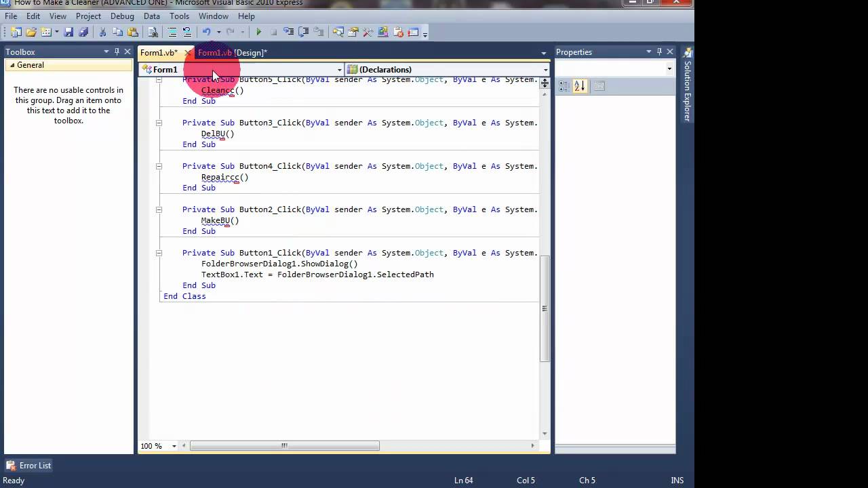Open the (Declarations) method dropdown

545,69
